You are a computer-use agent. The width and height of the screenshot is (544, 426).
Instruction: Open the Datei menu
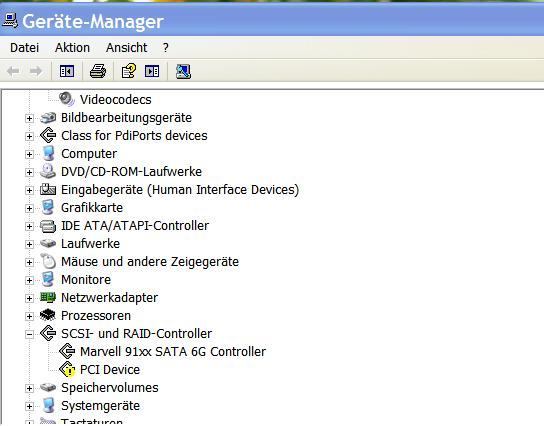24,48
